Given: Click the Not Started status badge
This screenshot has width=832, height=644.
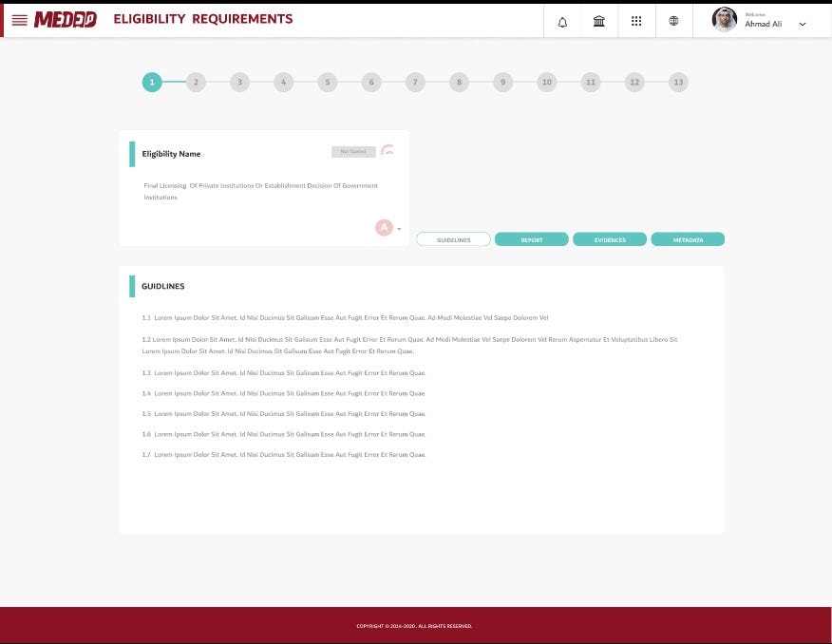Looking at the screenshot, I should click(353, 151).
